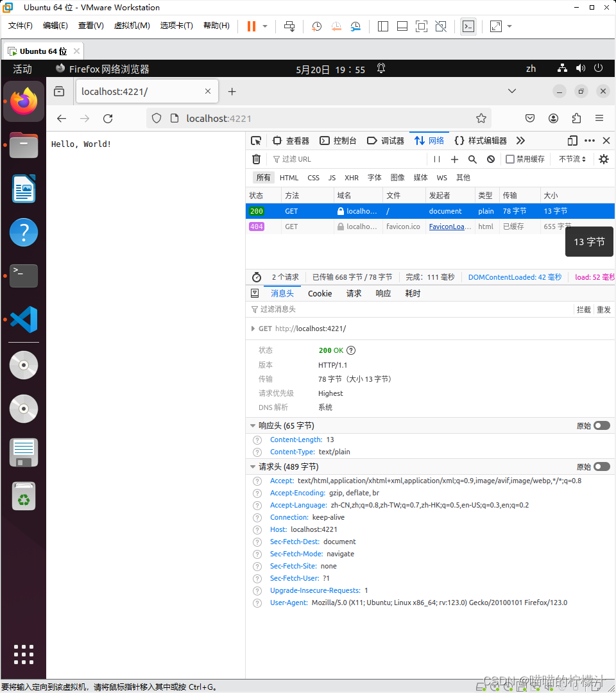
Task: Open performance analysis stopwatch icon
Action: coord(256,277)
